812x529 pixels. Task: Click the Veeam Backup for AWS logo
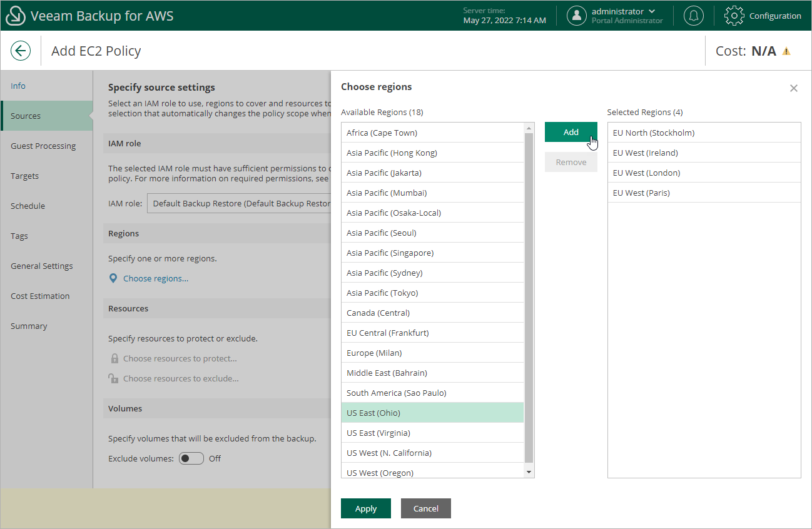tap(15, 16)
